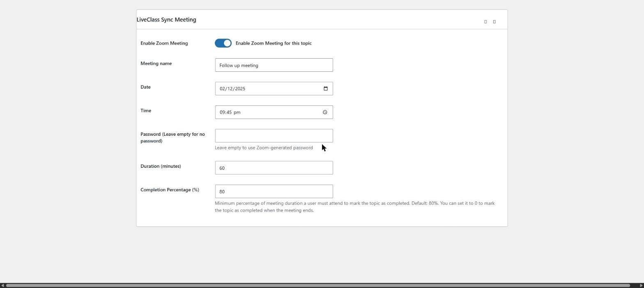Click 'Enable Zoom Meeting for this topic' label
This screenshot has height=288, width=644.
(274, 43)
